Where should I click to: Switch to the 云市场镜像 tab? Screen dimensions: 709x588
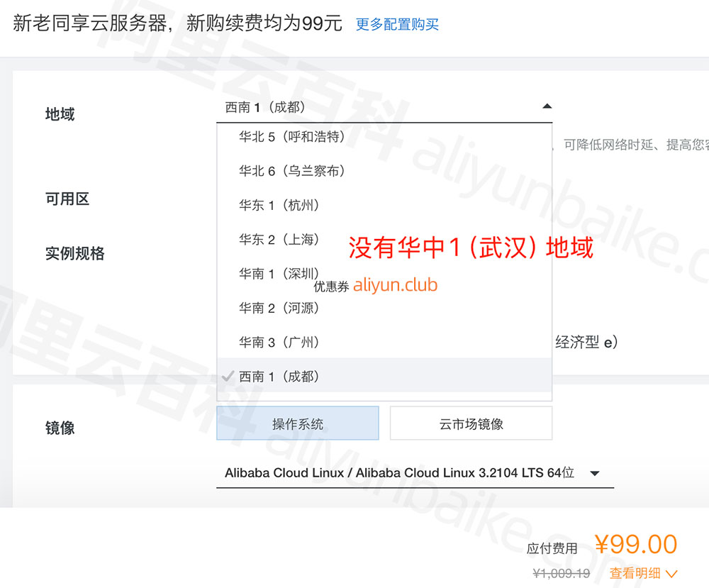point(471,423)
